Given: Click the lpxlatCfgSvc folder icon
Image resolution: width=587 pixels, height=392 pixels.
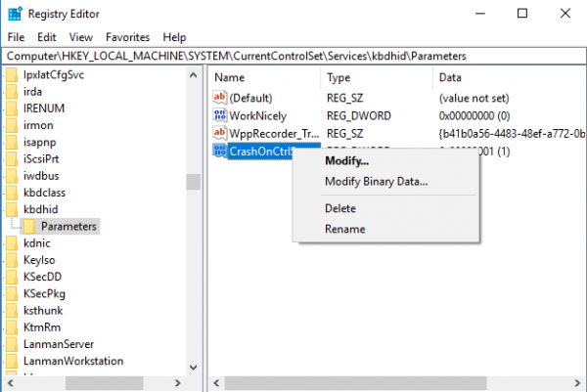Looking at the screenshot, I should (x=12, y=76).
